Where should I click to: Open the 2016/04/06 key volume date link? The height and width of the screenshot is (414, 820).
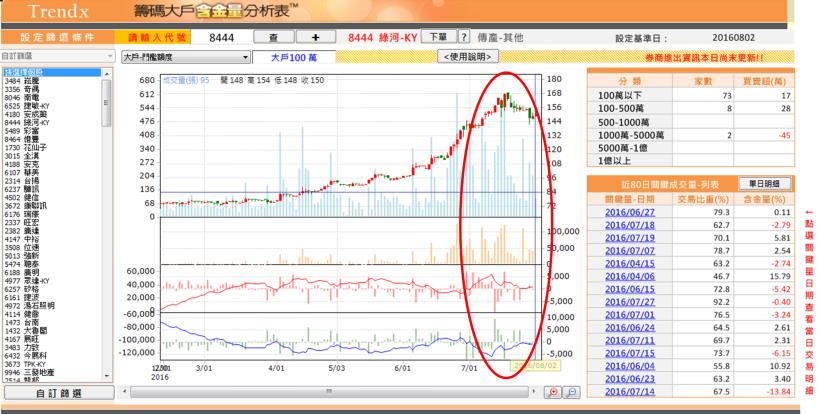coord(630,277)
